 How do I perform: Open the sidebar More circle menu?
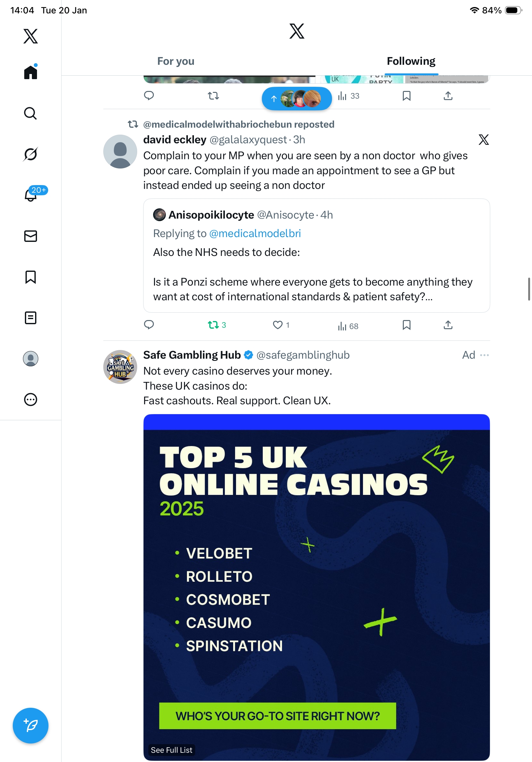(31, 400)
